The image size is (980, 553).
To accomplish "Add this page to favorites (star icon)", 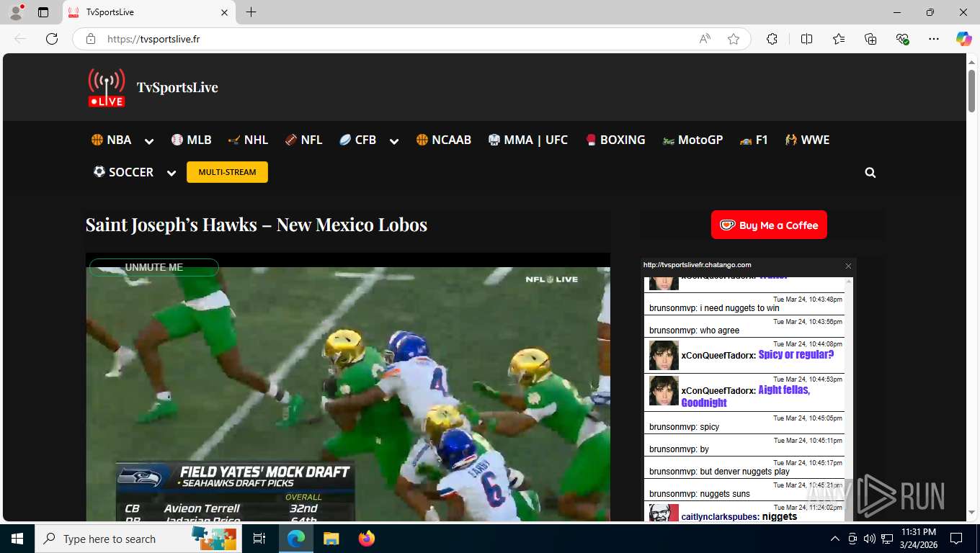I will (734, 39).
